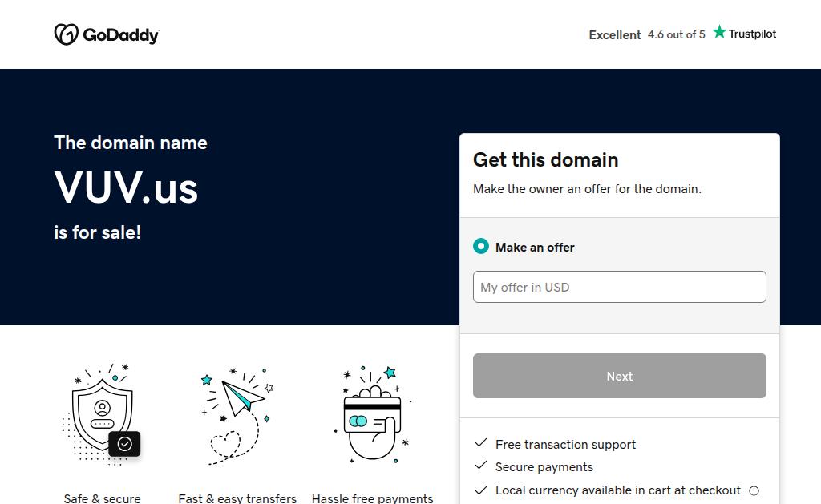
Task: Click the info icon beside local currency
Action: 754,490
